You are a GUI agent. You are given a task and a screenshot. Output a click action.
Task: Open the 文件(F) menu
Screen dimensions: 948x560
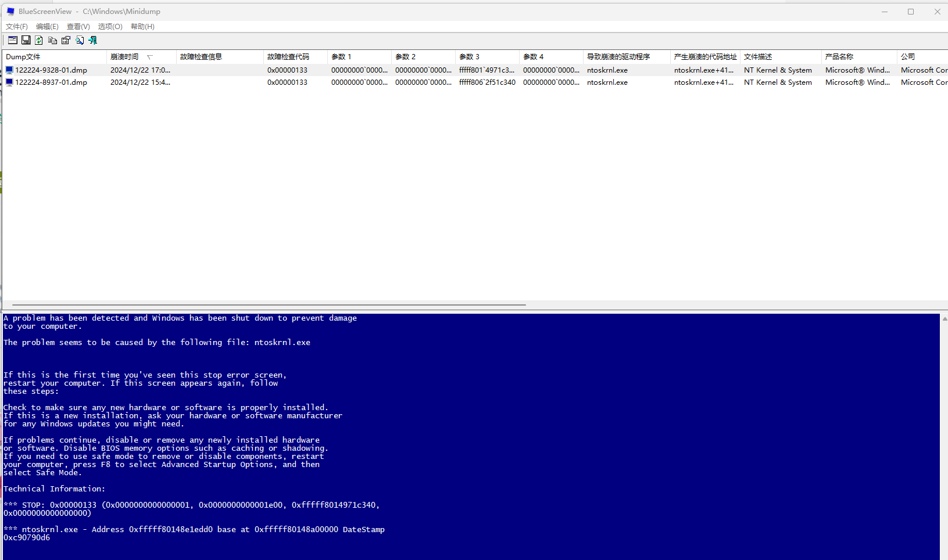click(x=17, y=27)
